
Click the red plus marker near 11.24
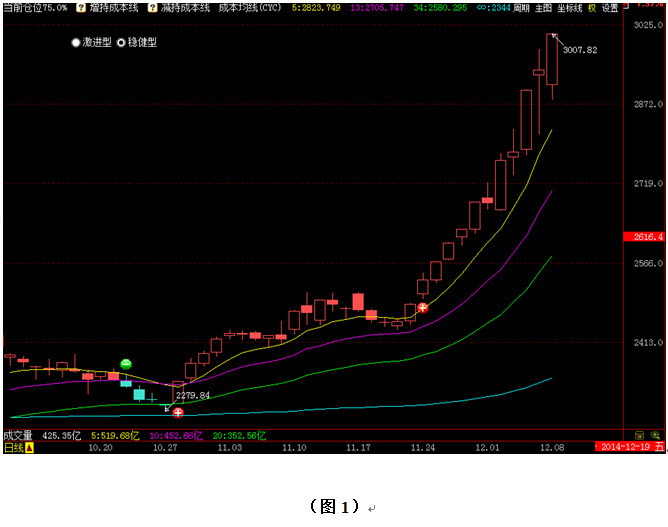(423, 308)
